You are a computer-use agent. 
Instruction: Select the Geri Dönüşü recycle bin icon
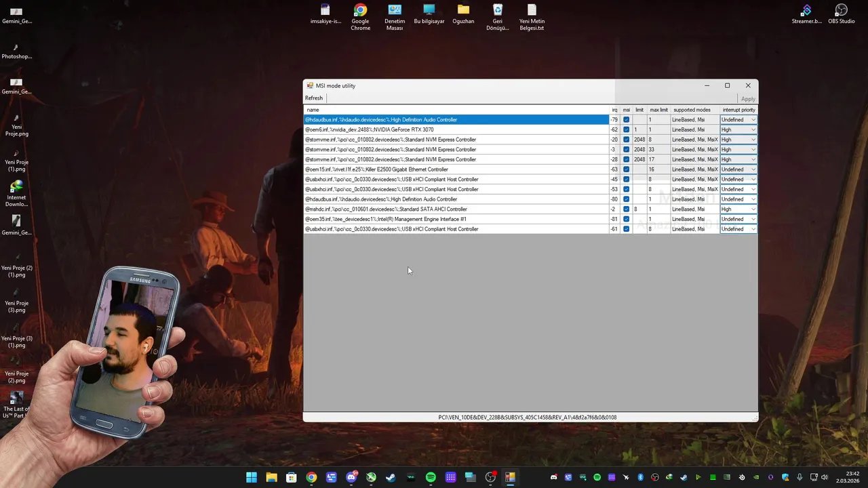(498, 17)
